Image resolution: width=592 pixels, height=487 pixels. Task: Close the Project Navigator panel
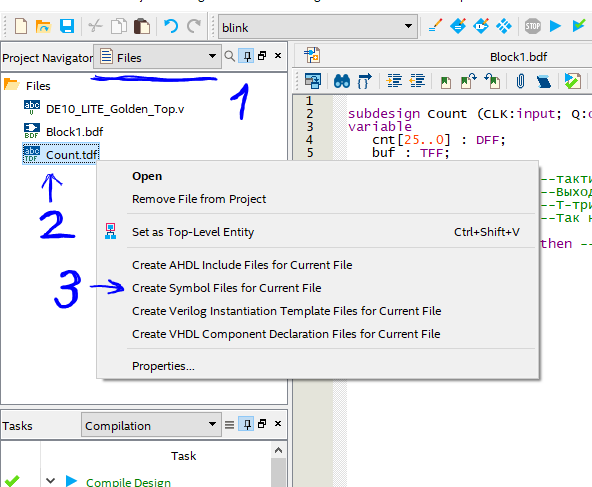278,56
